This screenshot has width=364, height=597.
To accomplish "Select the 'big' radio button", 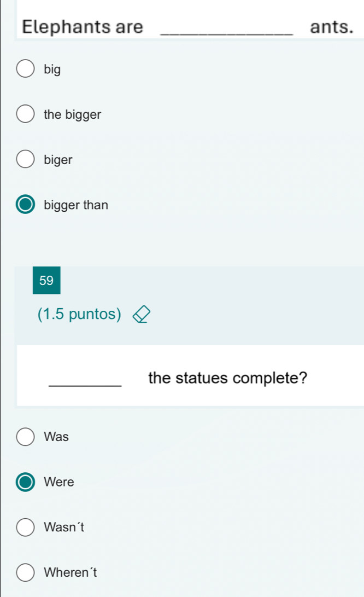I will [26, 68].
